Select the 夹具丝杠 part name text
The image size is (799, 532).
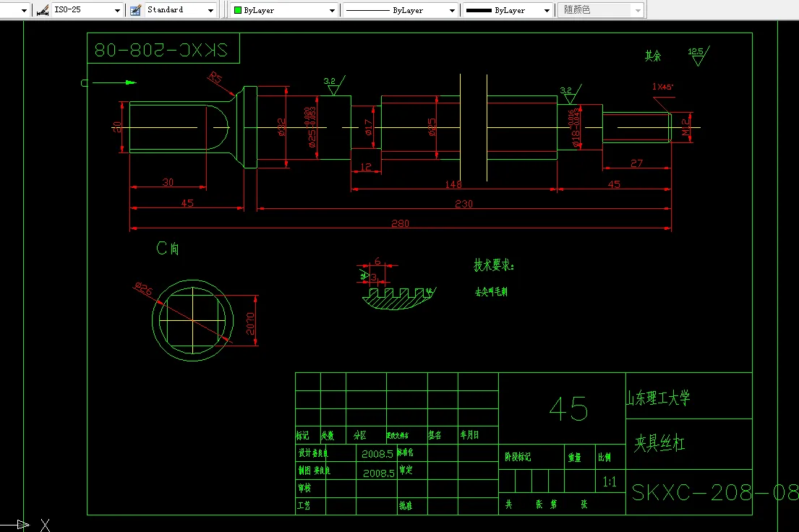point(659,443)
